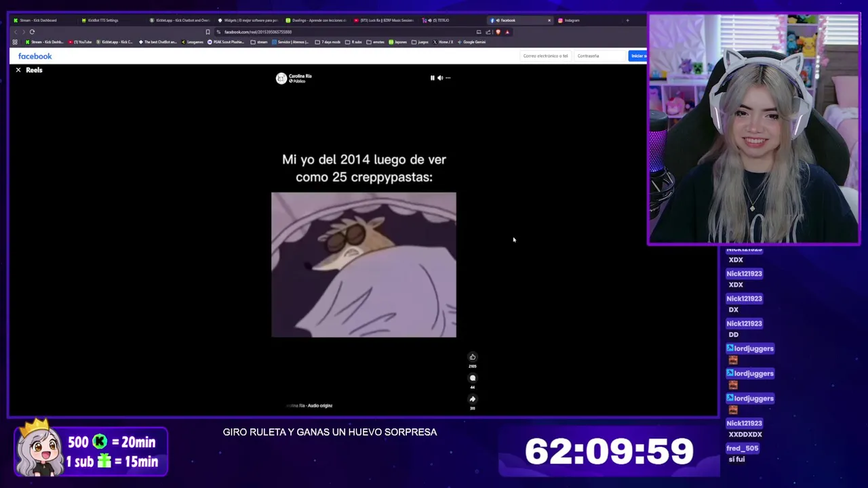The height and width of the screenshot is (488, 868).
Task: Click the share page icon in address bar
Action: pyautogui.click(x=488, y=32)
